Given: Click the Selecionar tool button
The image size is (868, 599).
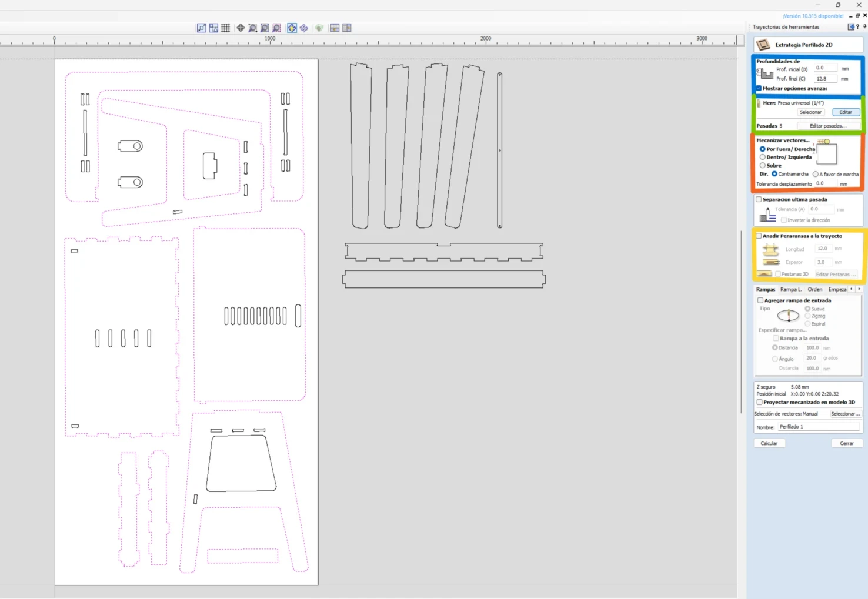Looking at the screenshot, I should [810, 112].
